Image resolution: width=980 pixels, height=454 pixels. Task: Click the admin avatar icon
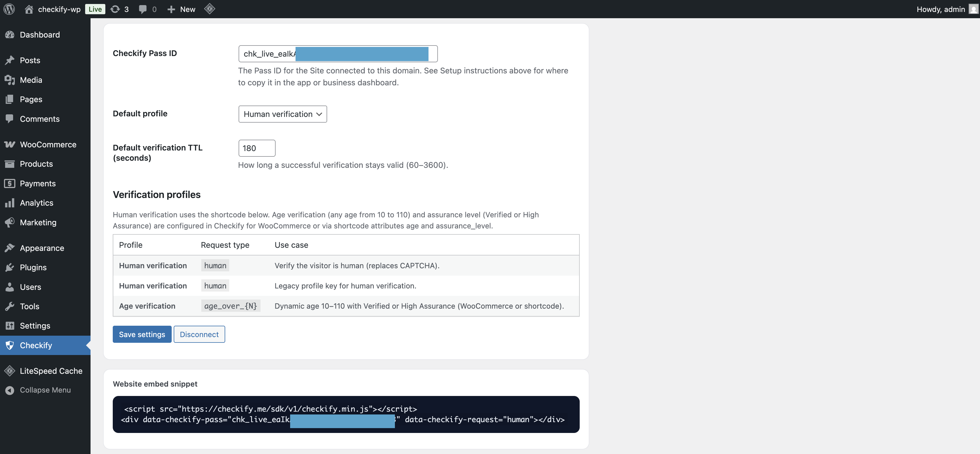coord(973,9)
